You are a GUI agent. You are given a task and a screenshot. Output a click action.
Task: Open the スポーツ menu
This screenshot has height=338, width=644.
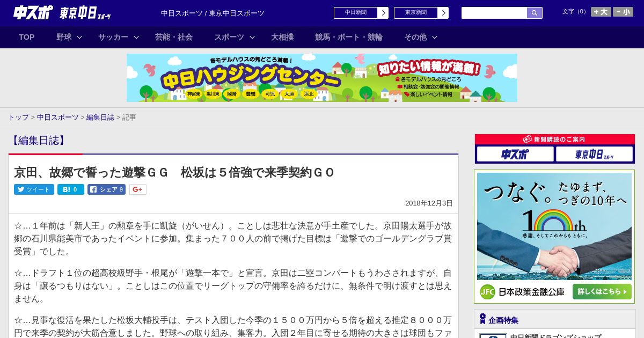click(x=229, y=37)
